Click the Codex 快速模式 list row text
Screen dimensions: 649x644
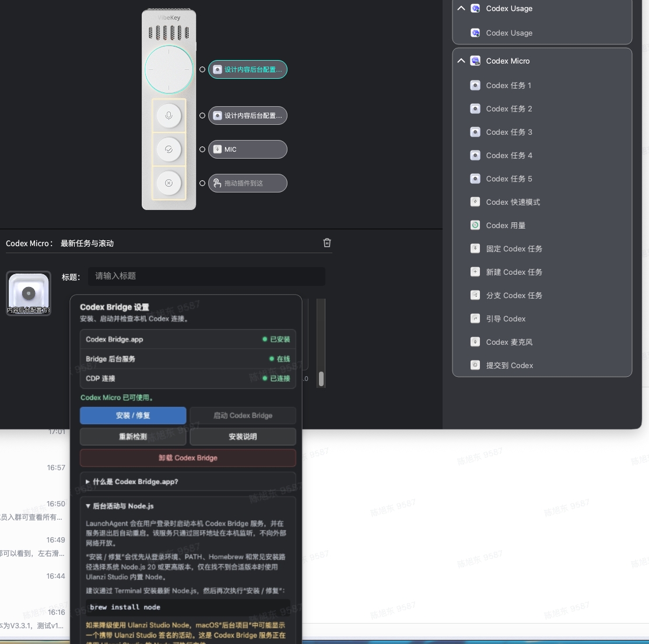[x=513, y=202]
